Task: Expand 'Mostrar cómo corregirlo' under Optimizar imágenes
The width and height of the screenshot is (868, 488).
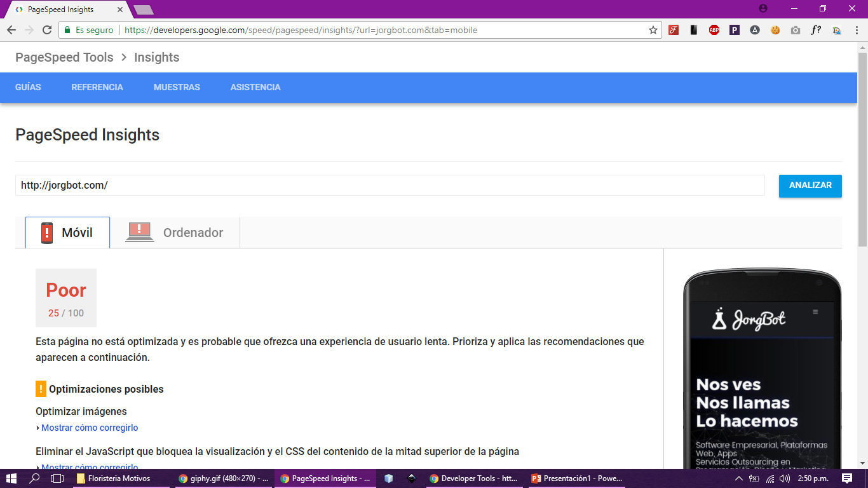Action: [90, 428]
